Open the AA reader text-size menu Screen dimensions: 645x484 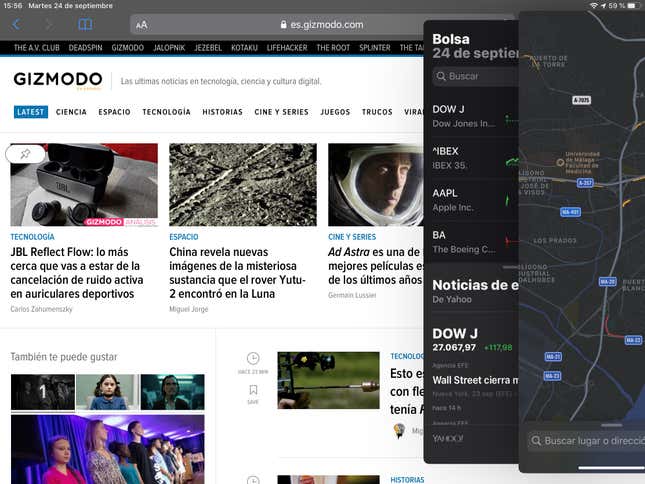(142, 25)
